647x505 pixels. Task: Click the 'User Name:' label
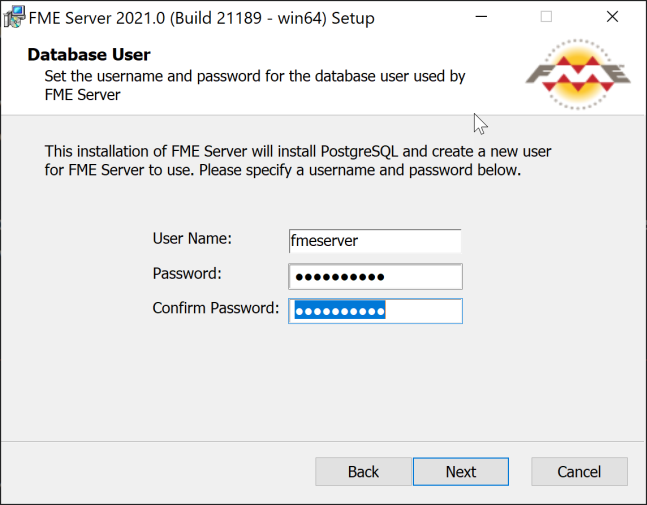pos(192,238)
